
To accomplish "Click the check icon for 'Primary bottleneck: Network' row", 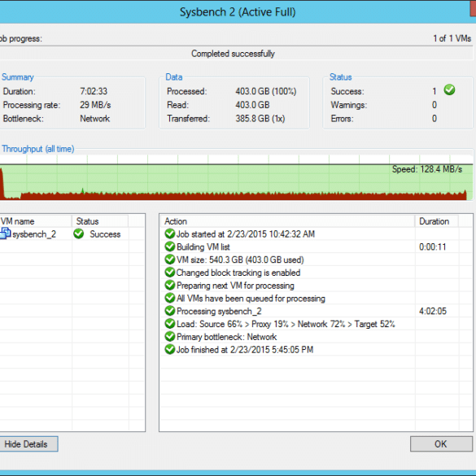I will pyautogui.click(x=170, y=336).
